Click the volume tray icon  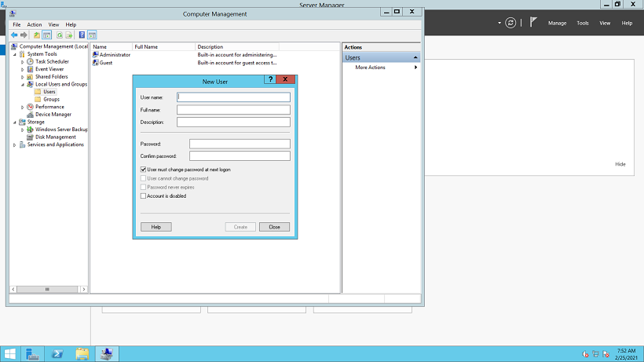(585, 354)
